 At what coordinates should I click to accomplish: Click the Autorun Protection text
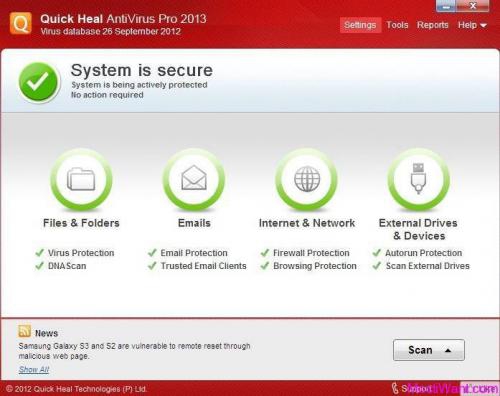(424, 253)
